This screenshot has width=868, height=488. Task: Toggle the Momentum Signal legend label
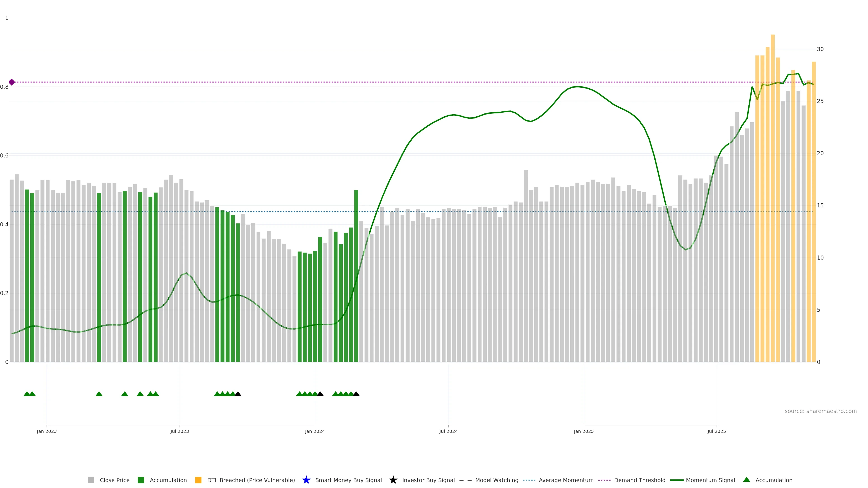710,480
